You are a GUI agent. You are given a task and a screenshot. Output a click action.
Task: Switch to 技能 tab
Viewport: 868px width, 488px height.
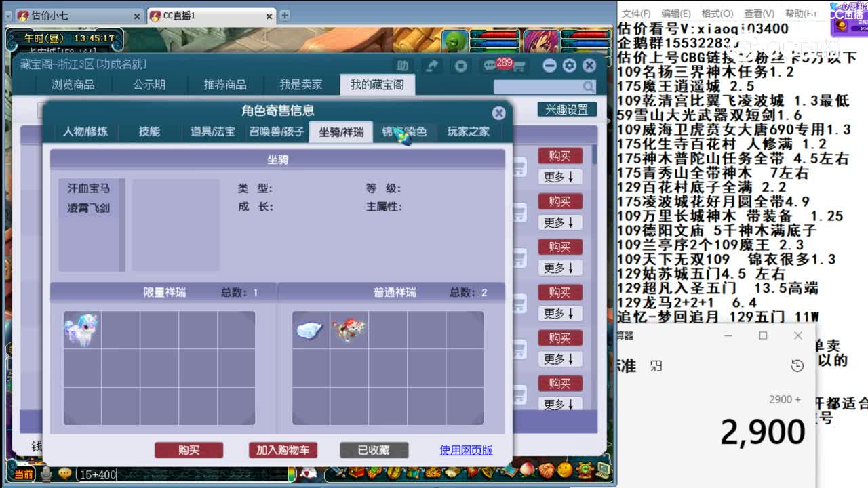point(149,131)
